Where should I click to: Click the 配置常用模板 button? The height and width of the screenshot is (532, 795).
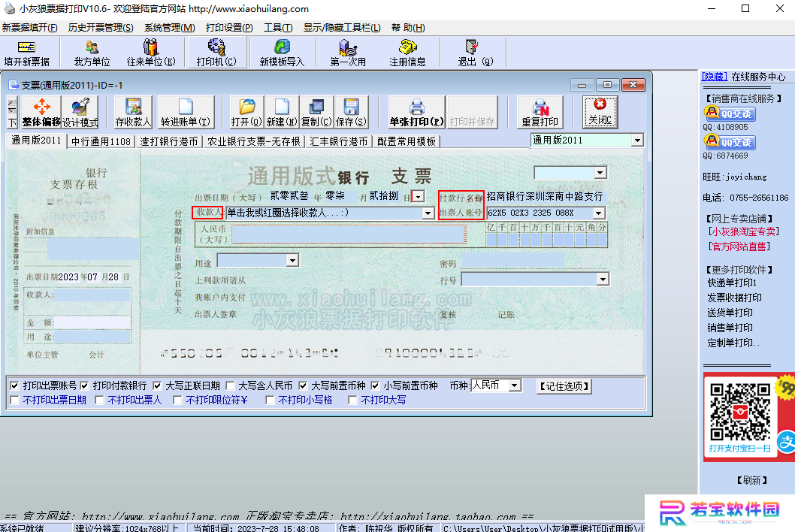pyautogui.click(x=407, y=141)
